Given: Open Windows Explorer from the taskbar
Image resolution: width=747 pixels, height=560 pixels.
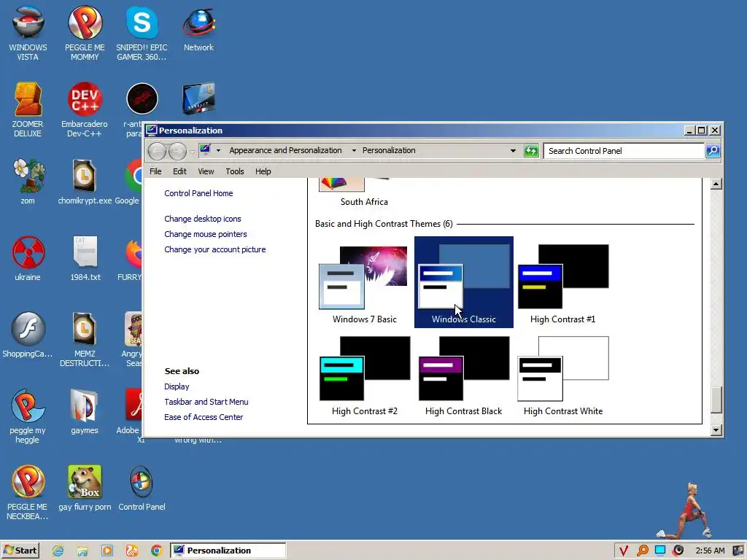Looking at the screenshot, I should tap(82, 551).
